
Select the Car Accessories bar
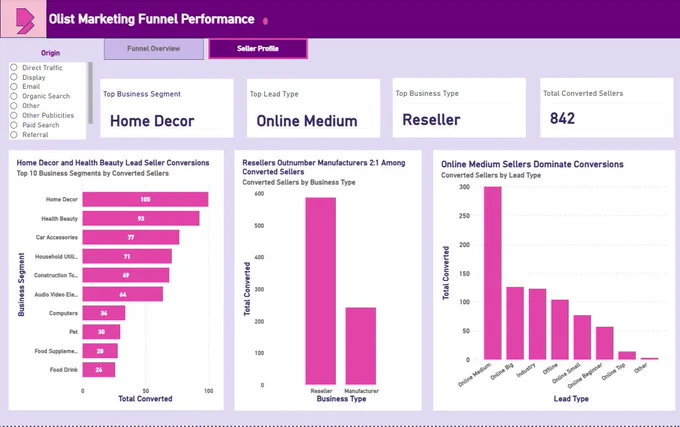(x=131, y=237)
